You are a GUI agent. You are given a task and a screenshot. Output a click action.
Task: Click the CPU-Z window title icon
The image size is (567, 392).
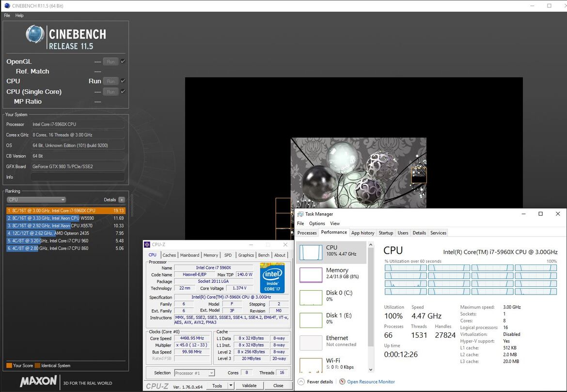pyautogui.click(x=147, y=245)
